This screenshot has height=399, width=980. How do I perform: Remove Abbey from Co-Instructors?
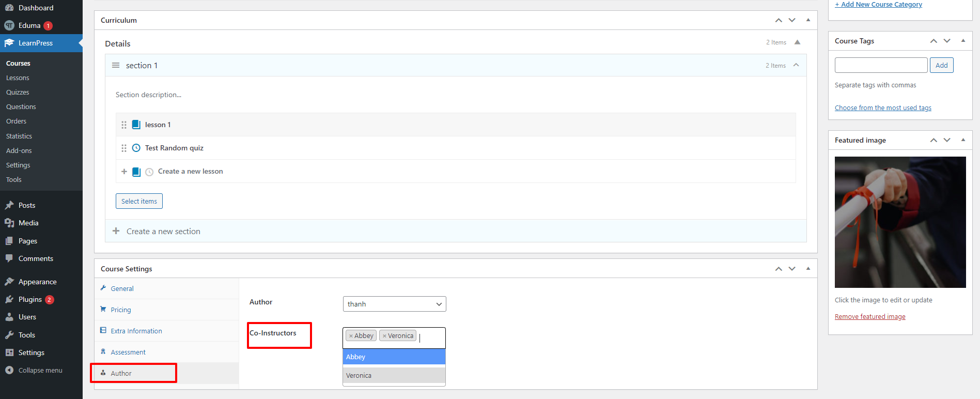(351, 336)
